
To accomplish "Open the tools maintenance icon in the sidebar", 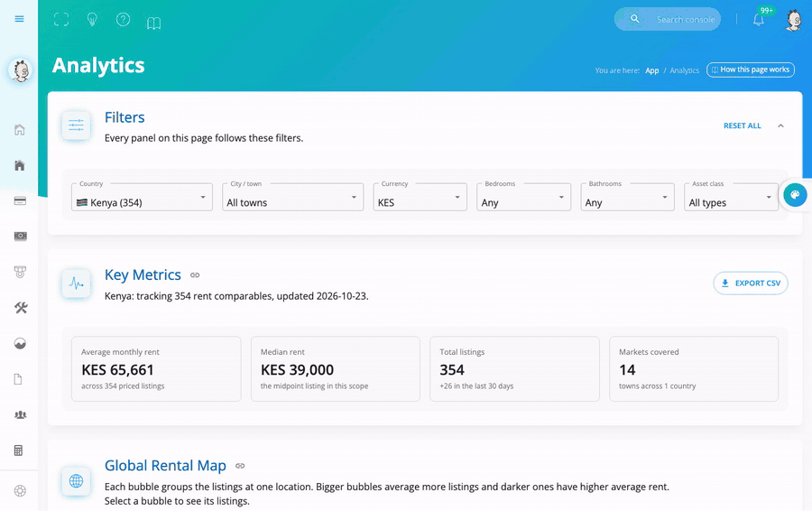I will click(21, 308).
